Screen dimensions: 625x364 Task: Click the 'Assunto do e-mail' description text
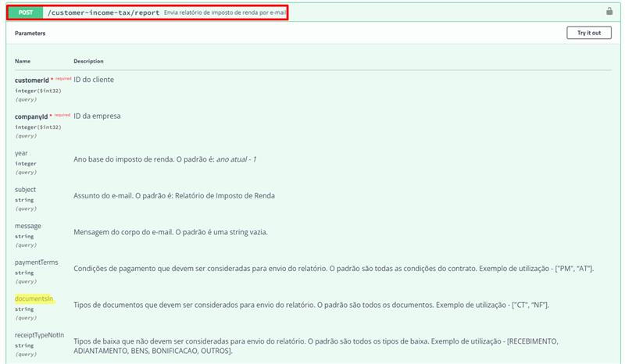pos(173,196)
